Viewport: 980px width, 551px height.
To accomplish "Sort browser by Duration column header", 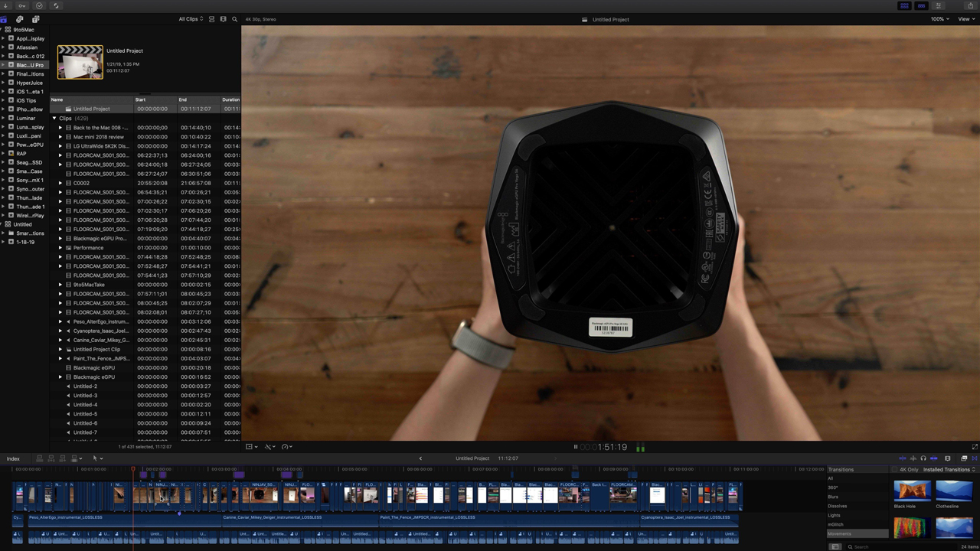I will tap(230, 99).
